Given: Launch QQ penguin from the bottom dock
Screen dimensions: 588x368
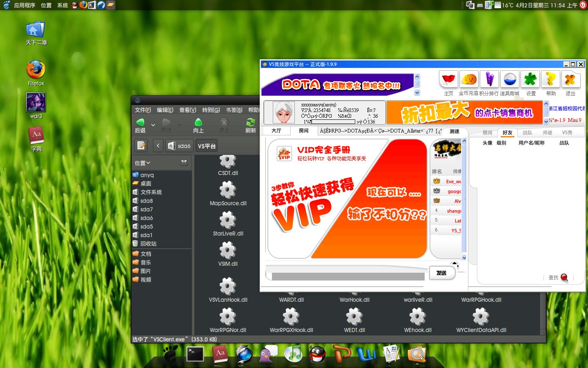Looking at the screenshot, I should (x=317, y=354).
